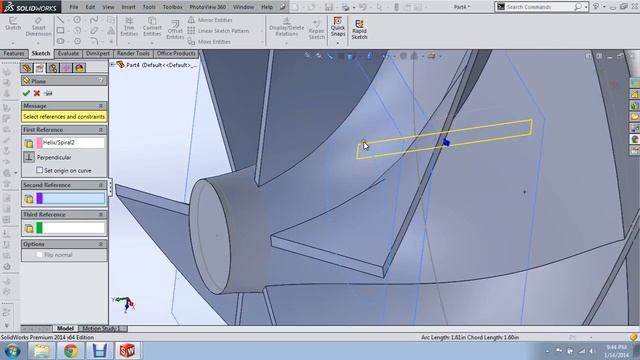Open the PhotoView 360 menu
Viewport: 640px width, 360px height.
click(208, 7)
